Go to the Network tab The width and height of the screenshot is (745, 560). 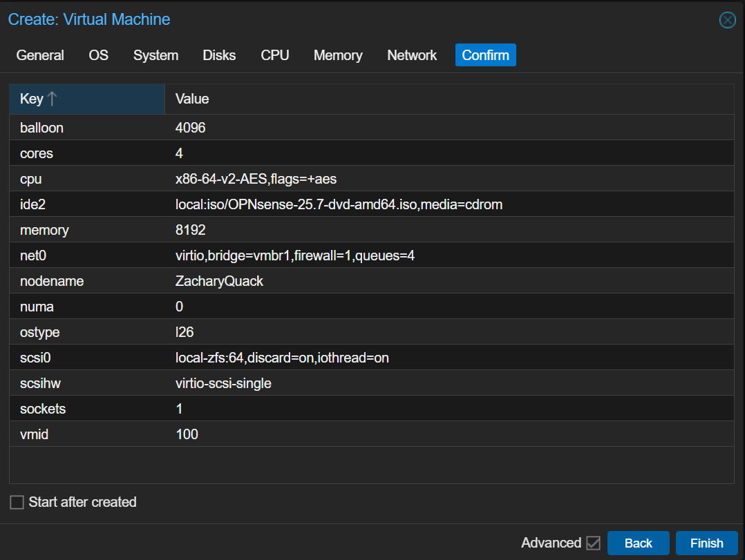pos(412,55)
